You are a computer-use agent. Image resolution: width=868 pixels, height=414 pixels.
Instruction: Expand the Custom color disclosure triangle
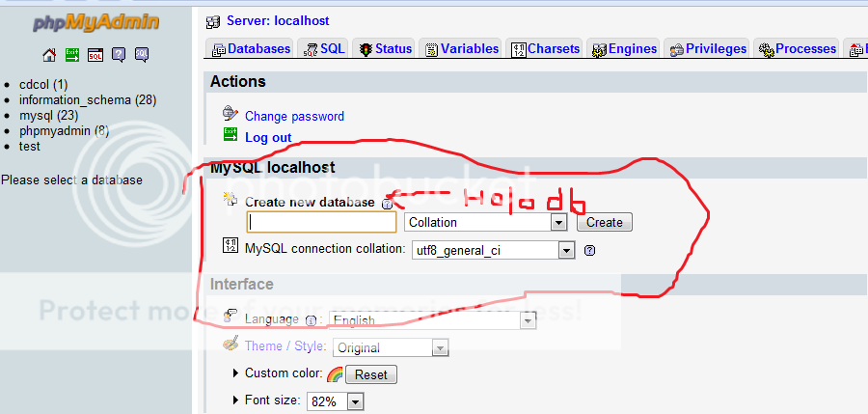point(236,373)
